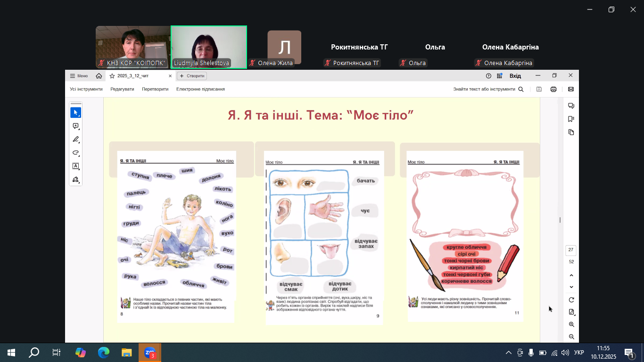
Task: Print the document with printer icon
Action: click(x=553, y=89)
